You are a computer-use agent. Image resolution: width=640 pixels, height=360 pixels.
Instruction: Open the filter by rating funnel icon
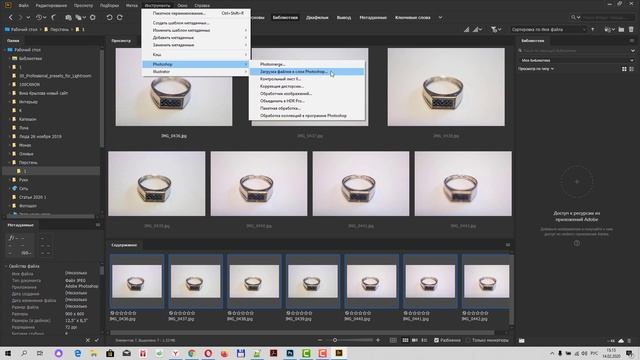(496, 29)
